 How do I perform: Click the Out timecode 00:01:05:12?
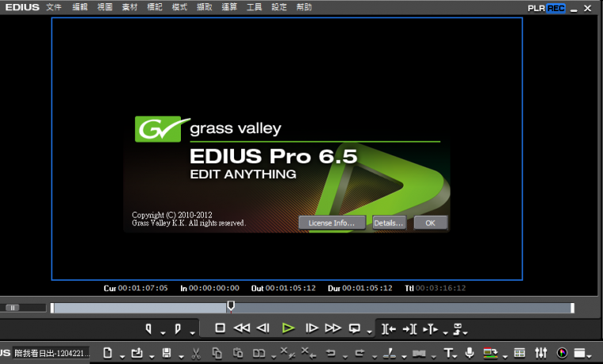[290, 288]
